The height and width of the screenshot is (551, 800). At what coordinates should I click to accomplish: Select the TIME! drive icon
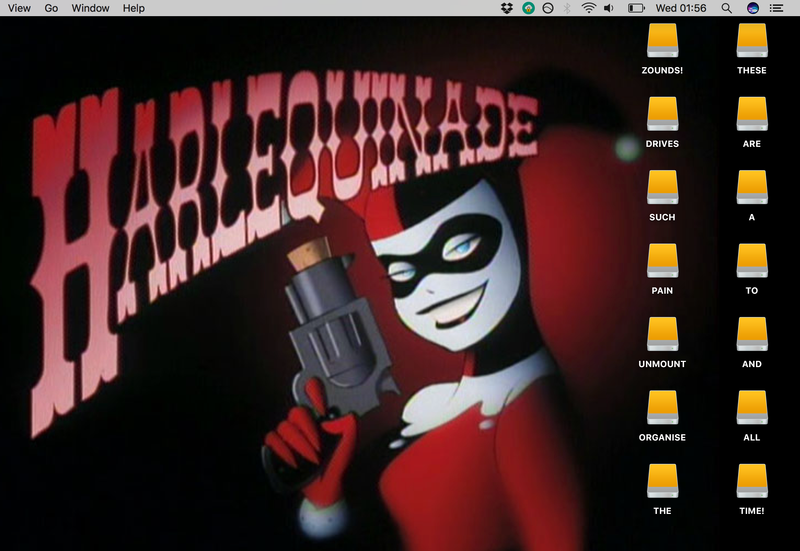point(752,481)
